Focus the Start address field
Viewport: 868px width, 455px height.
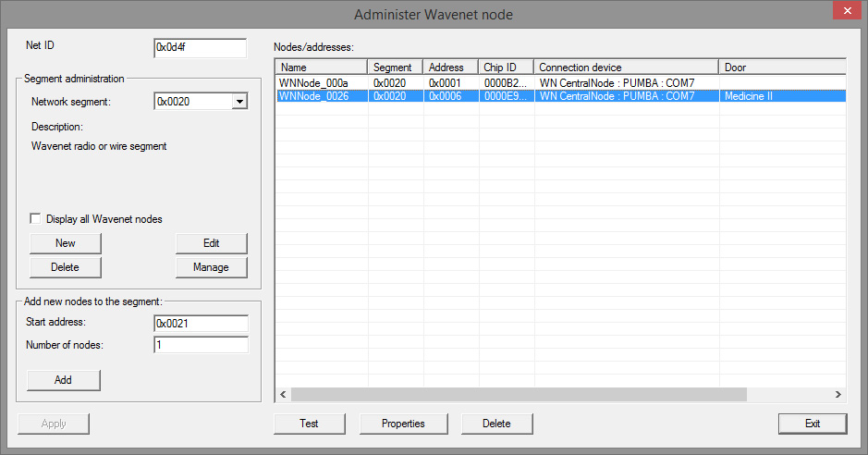click(201, 324)
